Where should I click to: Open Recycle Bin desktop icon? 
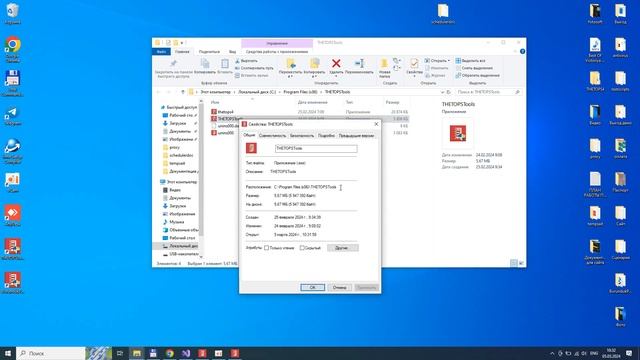pos(12,14)
